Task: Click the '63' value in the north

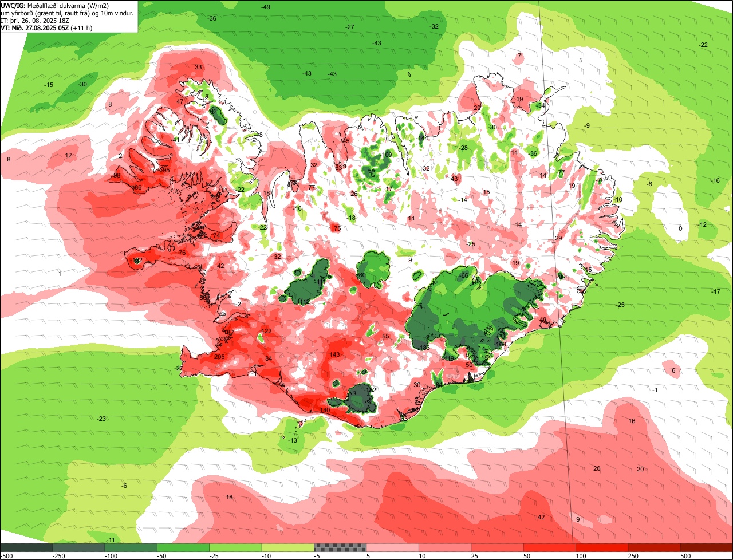Action: click(x=338, y=168)
